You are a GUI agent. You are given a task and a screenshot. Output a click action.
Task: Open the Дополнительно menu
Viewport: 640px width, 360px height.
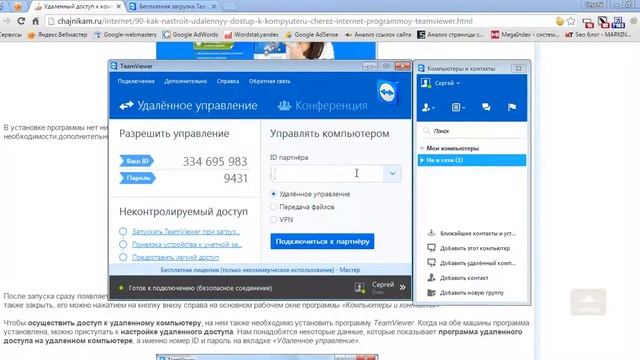click(186, 81)
